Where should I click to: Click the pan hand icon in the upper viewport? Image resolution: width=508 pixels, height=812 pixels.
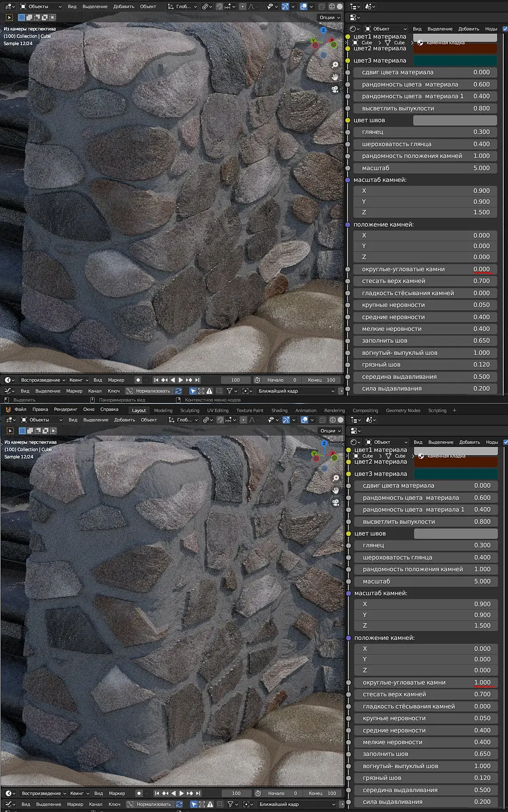335,77
